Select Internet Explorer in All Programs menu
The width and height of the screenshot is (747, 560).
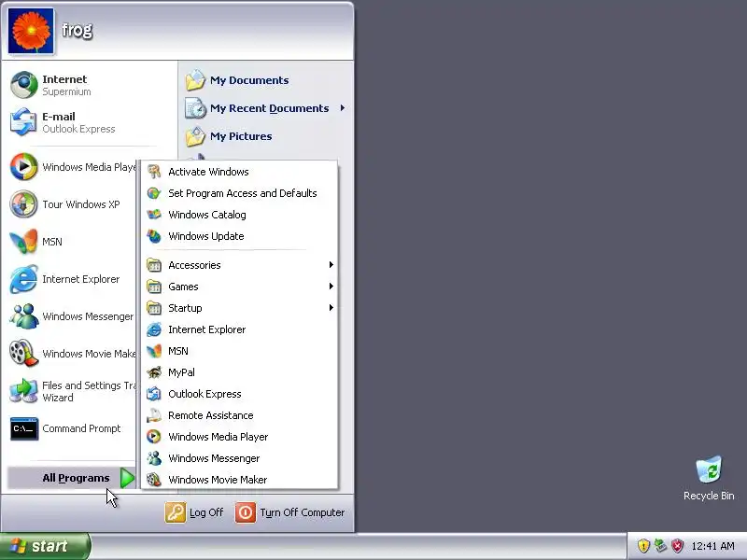coord(241,329)
